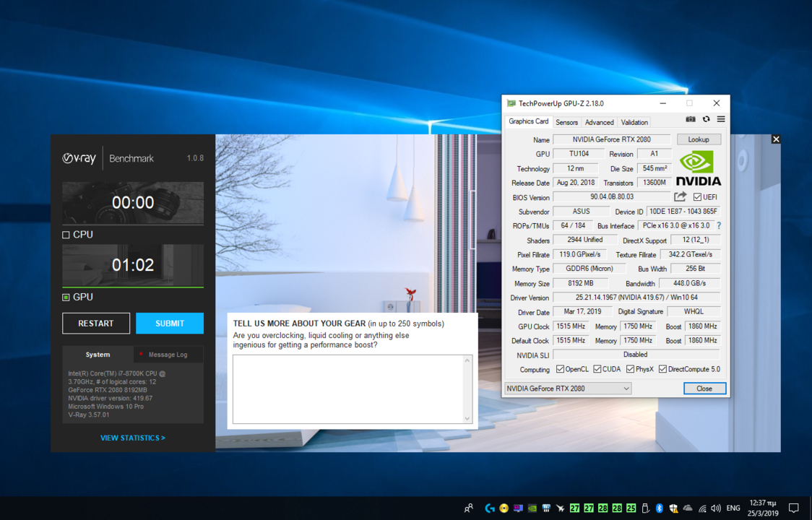This screenshot has width=812, height=520.
Task: Click the airplane tray icon
Action: pos(561,508)
